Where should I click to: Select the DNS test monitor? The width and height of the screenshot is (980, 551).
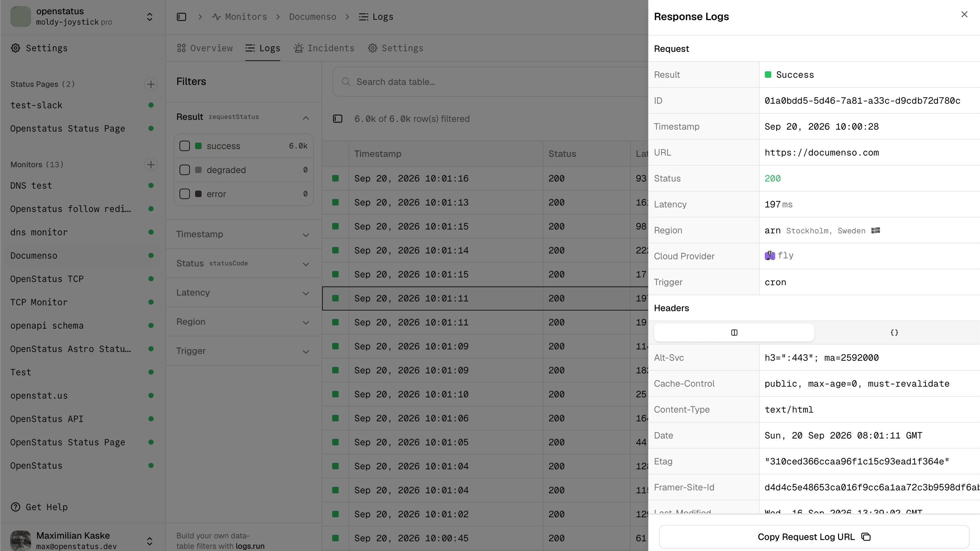[31, 185]
